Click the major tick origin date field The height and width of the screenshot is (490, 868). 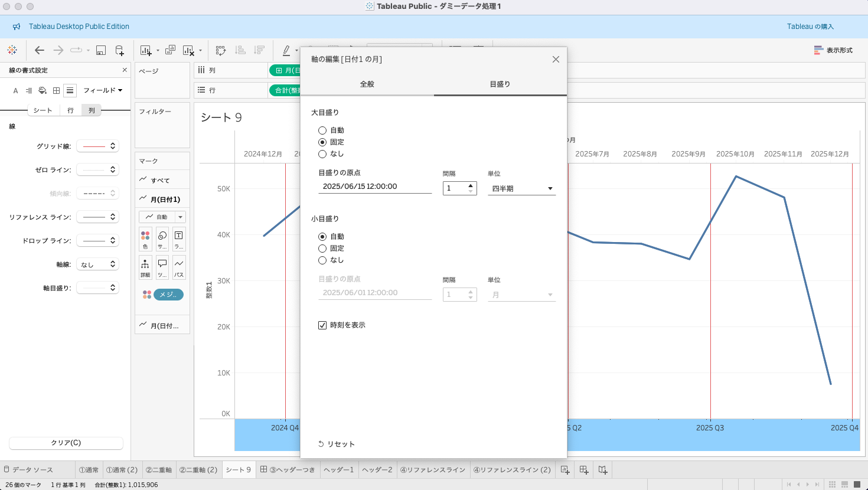point(374,187)
